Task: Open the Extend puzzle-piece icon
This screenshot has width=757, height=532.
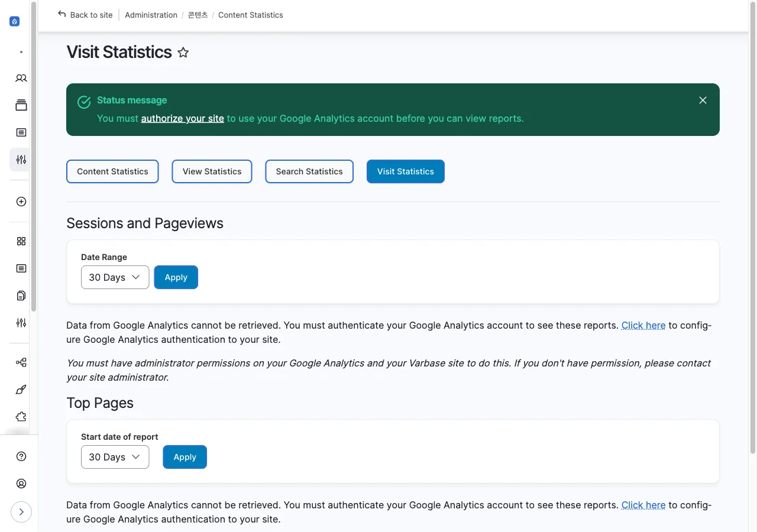Action: point(21,416)
